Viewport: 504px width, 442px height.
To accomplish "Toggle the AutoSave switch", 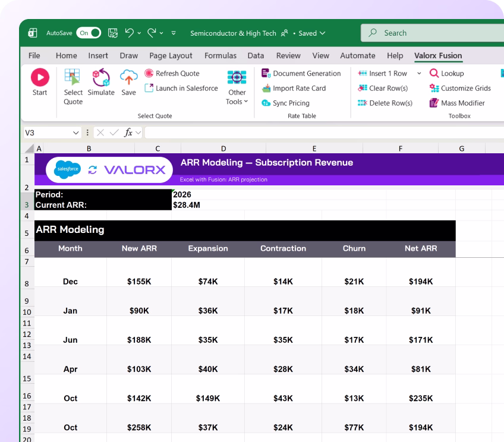I will pyautogui.click(x=89, y=33).
